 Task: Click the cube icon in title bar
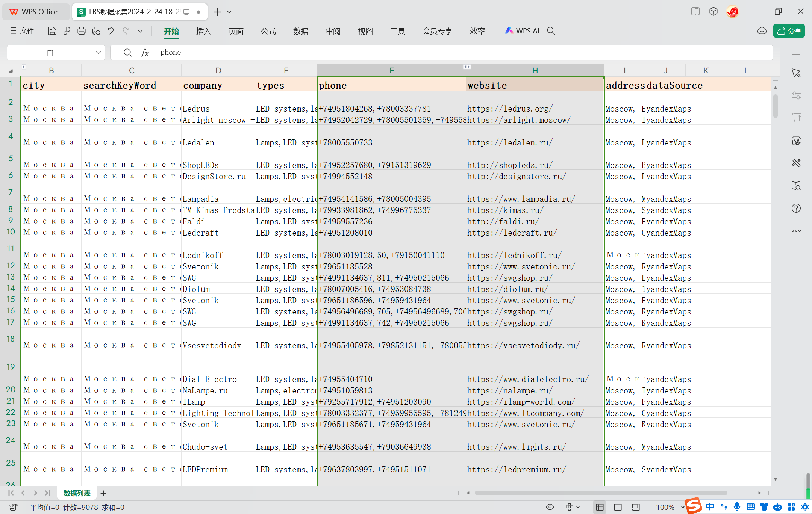click(x=714, y=12)
